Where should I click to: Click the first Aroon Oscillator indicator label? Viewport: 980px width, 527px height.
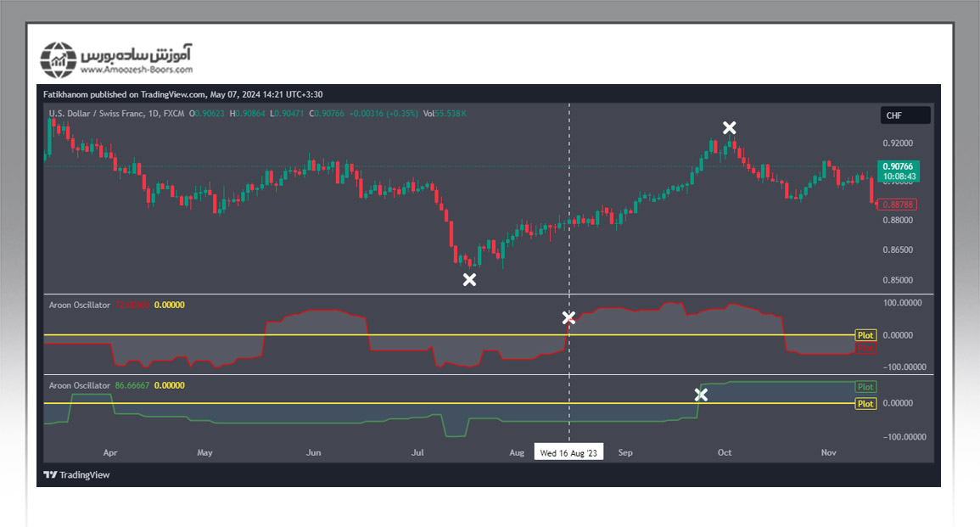[x=79, y=305]
